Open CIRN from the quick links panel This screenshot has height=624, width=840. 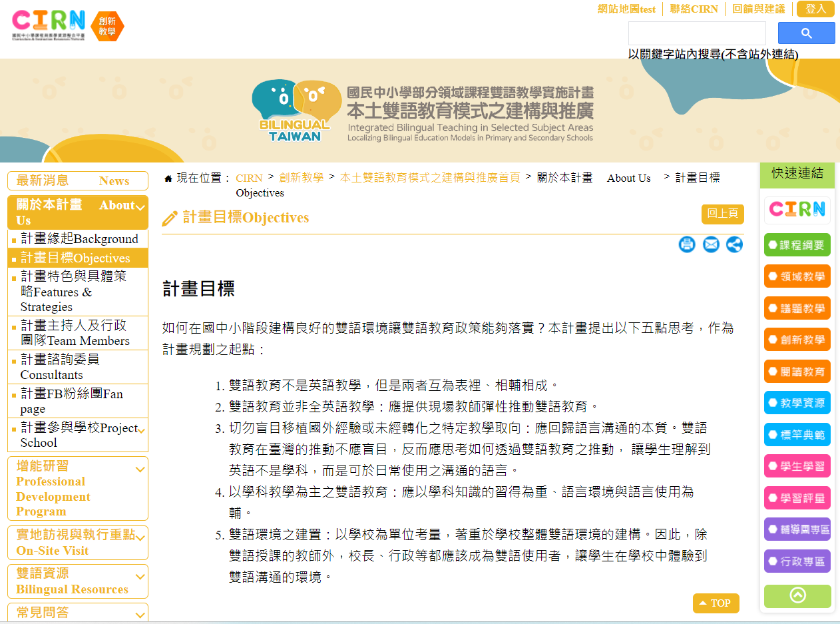[x=797, y=210]
